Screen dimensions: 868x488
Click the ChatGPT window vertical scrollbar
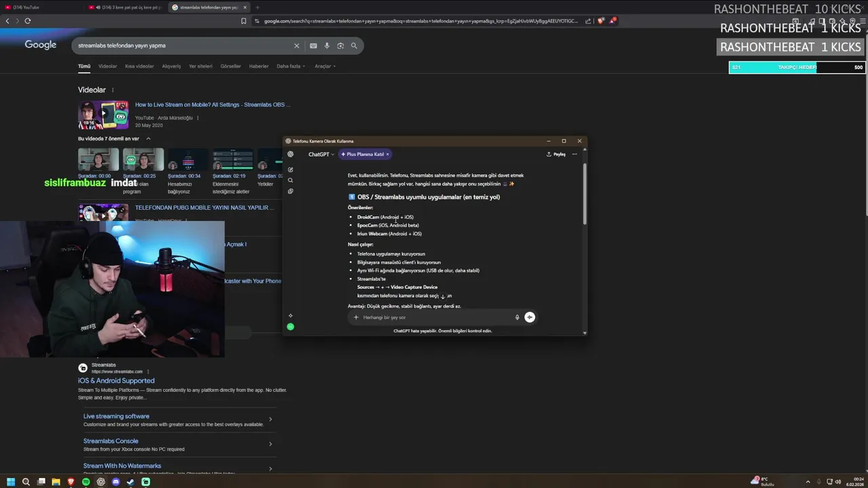pyautogui.click(x=585, y=195)
